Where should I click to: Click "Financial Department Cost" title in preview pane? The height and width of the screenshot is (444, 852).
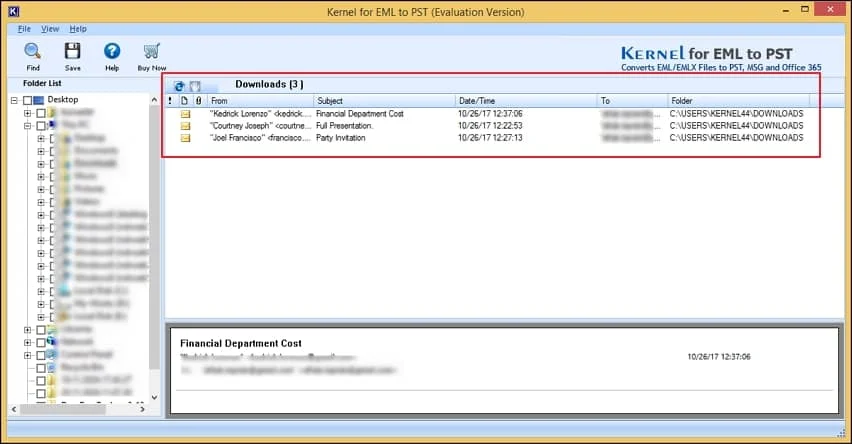click(x=241, y=343)
